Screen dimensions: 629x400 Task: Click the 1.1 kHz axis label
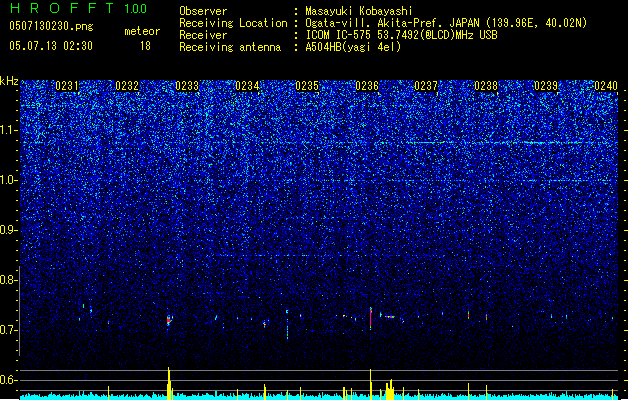(8, 130)
